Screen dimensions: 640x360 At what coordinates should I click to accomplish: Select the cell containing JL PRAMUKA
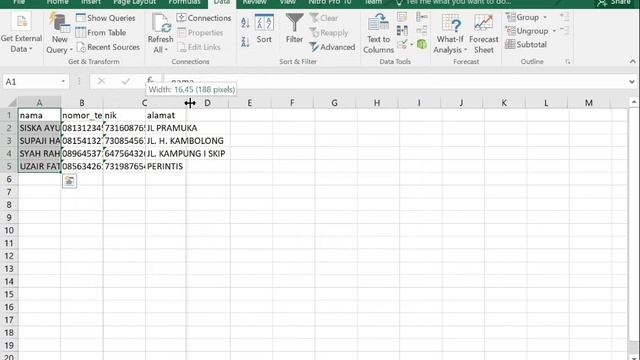[166, 128]
